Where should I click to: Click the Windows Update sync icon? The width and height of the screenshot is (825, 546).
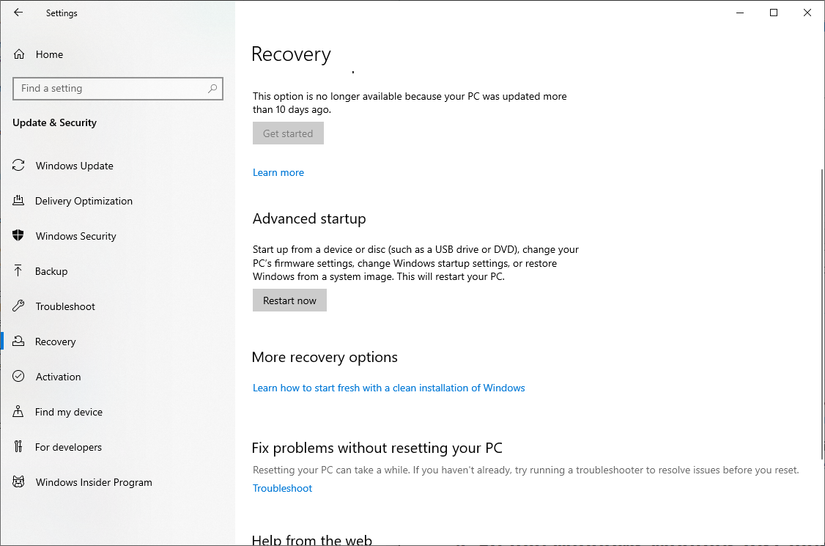pyautogui.click(x=18, y=166)
